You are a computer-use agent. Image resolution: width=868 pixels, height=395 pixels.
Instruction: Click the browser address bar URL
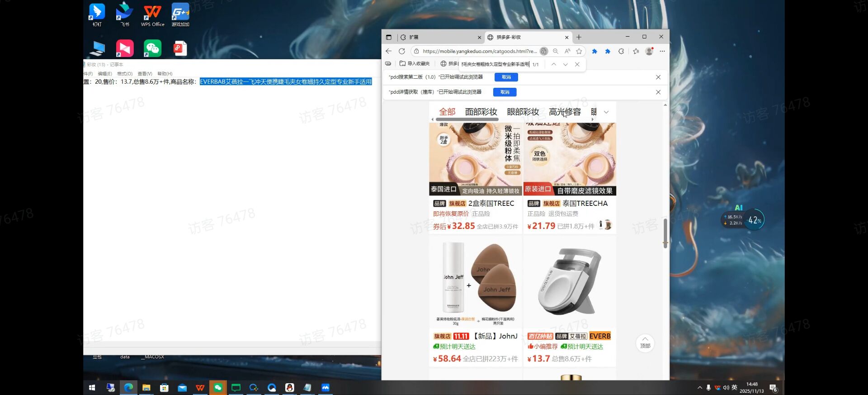tap(480, 51)
